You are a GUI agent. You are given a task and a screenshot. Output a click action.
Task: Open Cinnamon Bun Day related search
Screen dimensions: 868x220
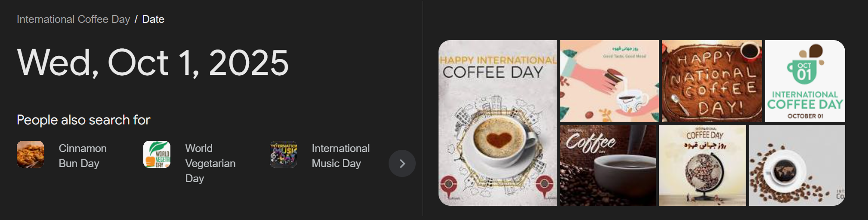83,156
